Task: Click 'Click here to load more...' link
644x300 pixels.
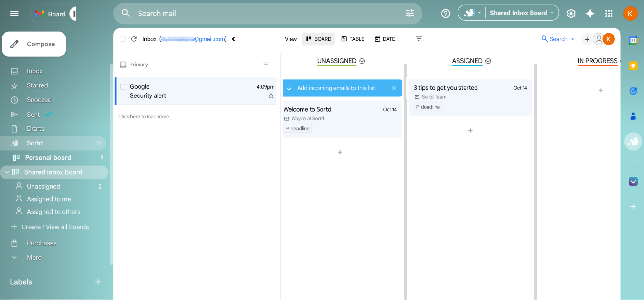Action: (x=145, y=117)
